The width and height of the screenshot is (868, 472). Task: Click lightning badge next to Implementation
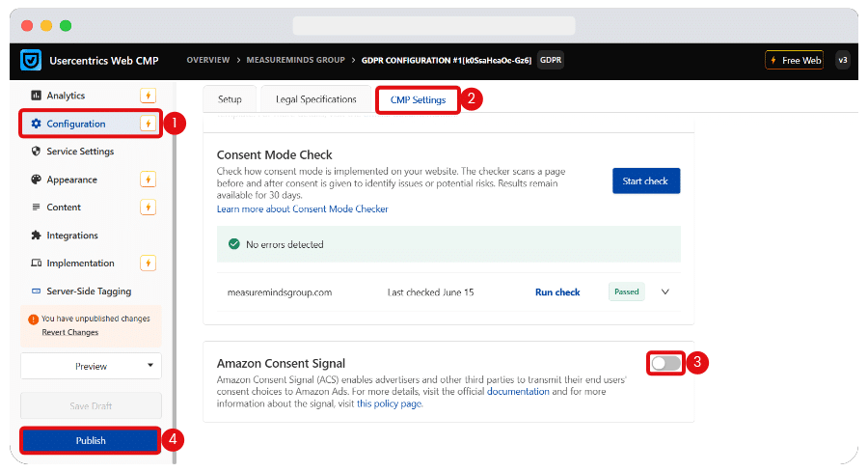pos(148,264)
